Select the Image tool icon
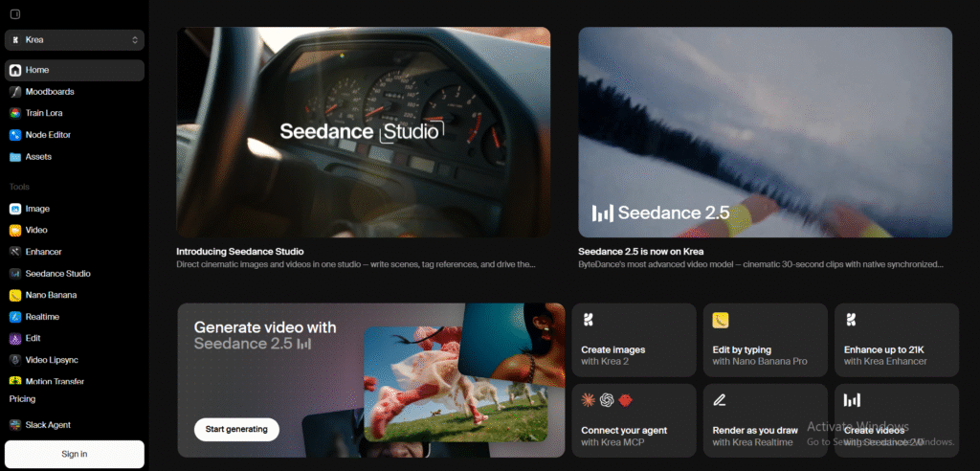 tap(15, 209)
